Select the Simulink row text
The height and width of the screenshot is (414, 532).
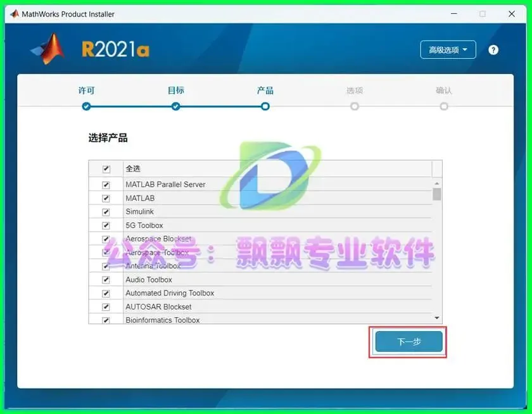coord(139,211)
